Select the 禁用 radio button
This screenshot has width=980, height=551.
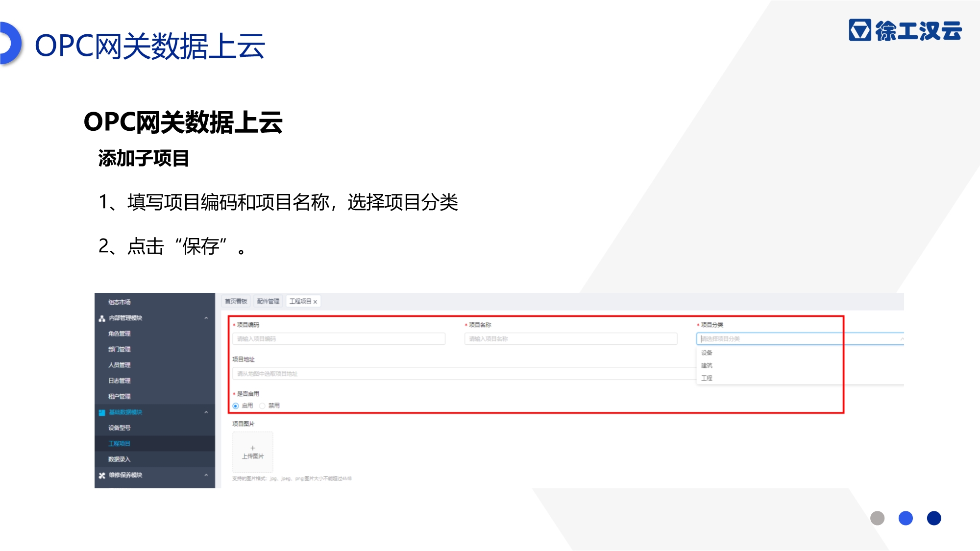(x=262, y=406)
